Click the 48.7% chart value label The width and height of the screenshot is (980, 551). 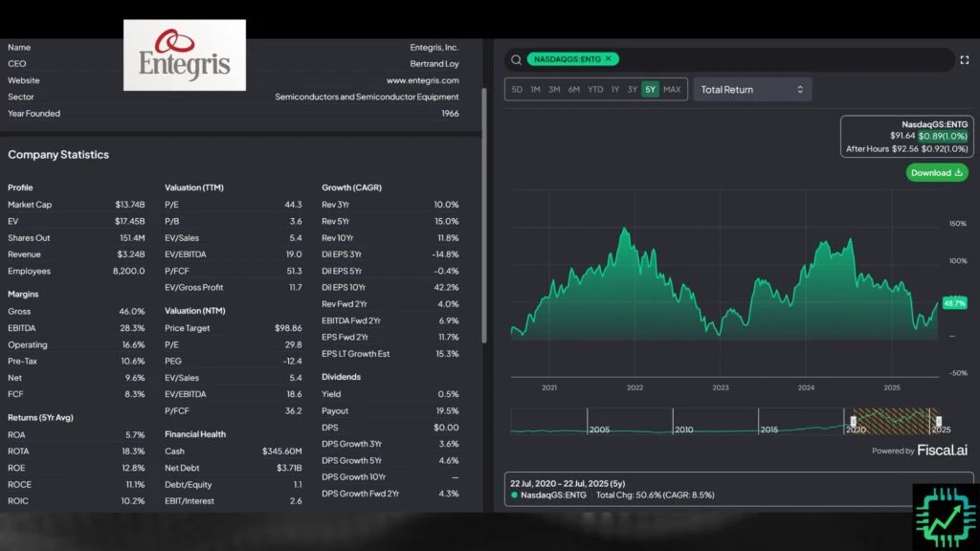[x=954, y=303]
